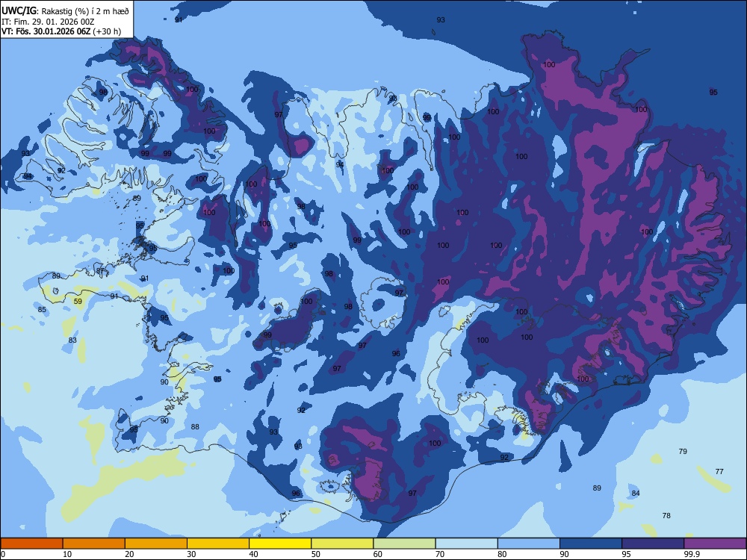Select the dark blue 90–95 legend swatch

pyautogui.click(x=591, y=544)
